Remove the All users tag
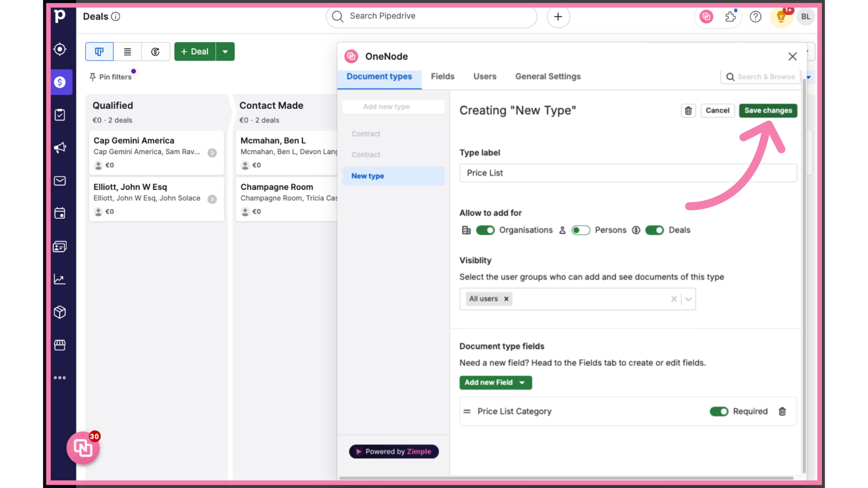This screenshot has height=488, width=868. click(506, 299)
